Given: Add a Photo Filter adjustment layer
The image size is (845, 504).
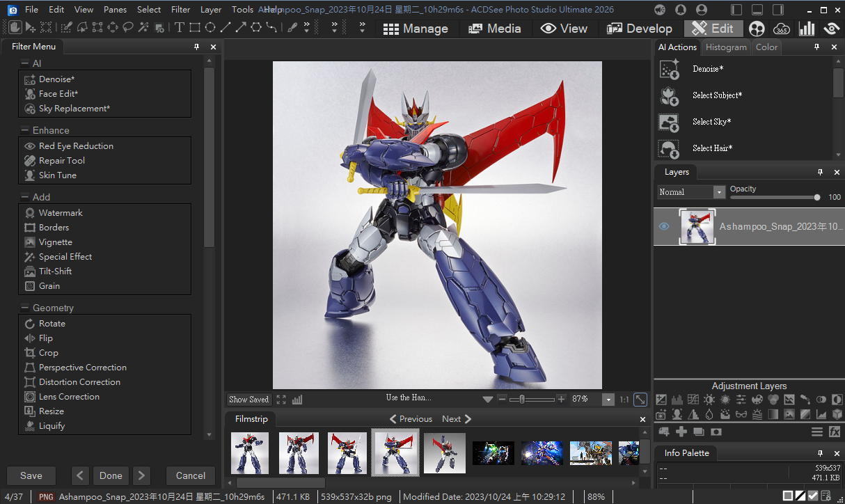Looking at the screenshot, I should click(661, 415).
